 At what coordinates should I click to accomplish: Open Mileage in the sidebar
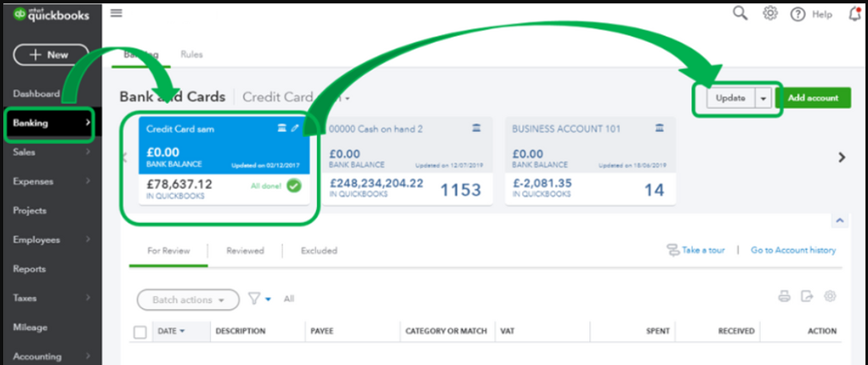(30, 328)
